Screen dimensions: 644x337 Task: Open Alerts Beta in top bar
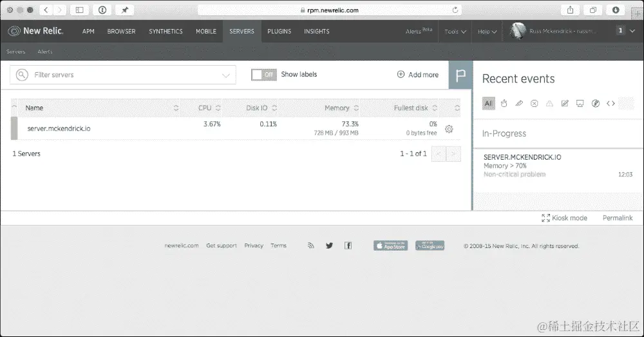419,31
